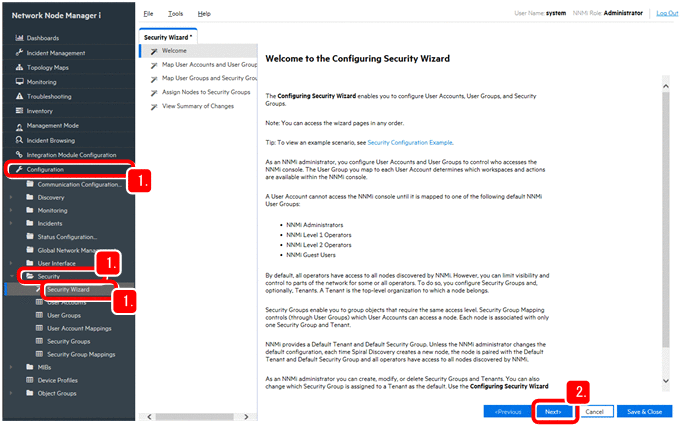The width and height of the screenshot is (685, 428).
Task: Click open Security folder icon
Action: tap(30, 276)
